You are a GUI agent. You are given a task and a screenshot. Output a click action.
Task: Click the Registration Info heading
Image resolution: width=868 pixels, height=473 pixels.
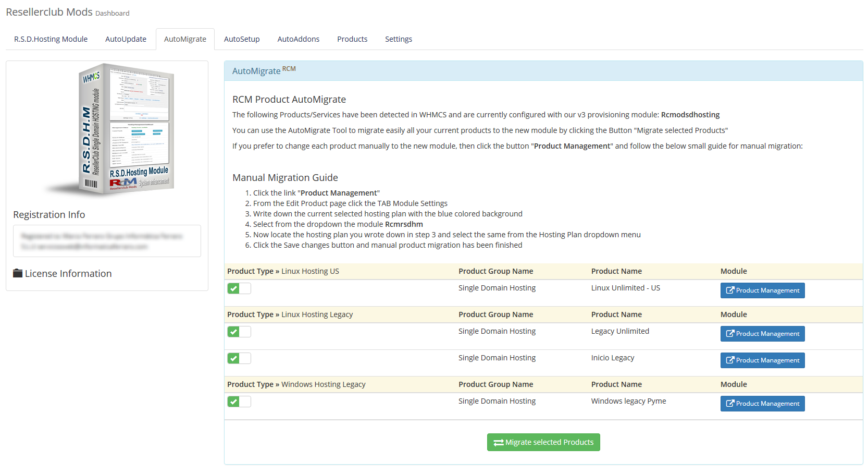pos(49,214)
